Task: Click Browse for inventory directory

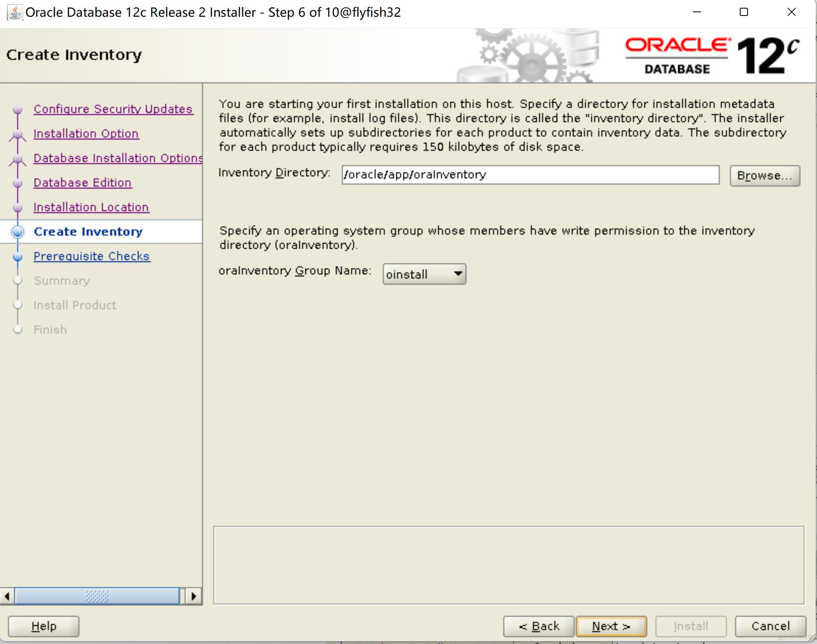Action: [x=765, y=176]
